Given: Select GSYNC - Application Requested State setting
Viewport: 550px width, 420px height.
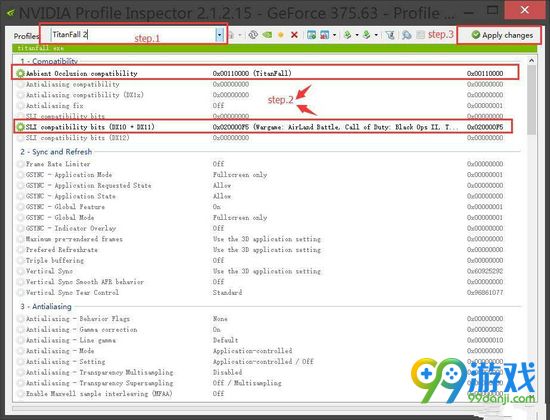Looking at the screenshot, I should click(265, 185).
